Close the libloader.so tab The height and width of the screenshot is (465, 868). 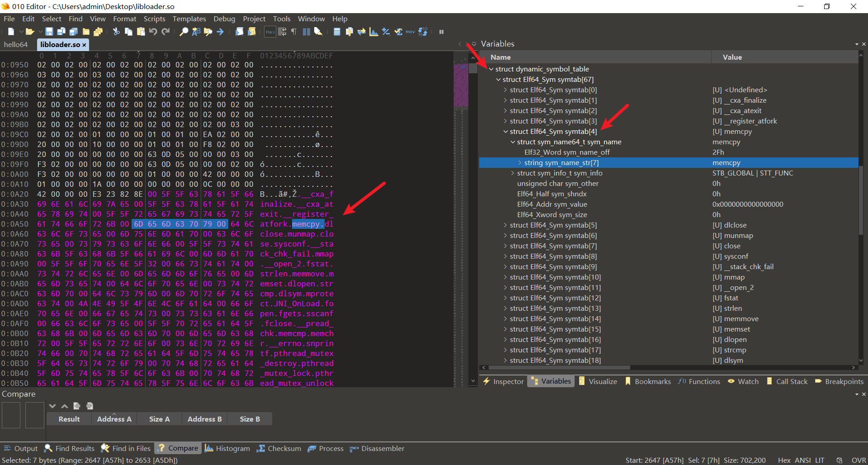coord(84,45)
